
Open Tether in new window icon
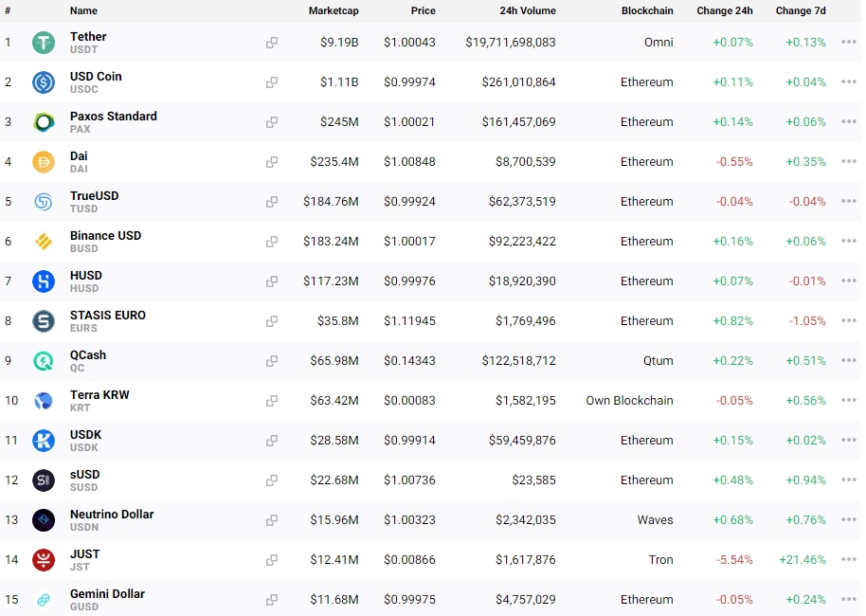pyautogui.click(x=272, y=43)
